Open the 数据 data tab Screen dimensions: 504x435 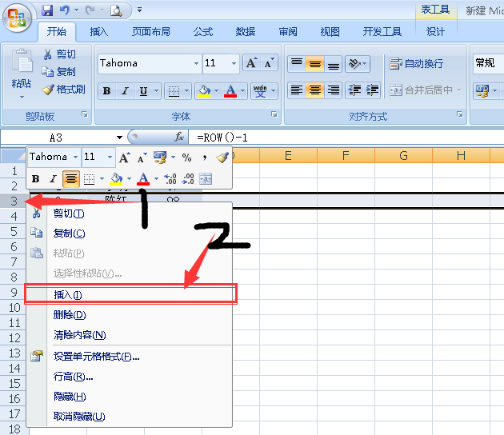click(246, 31)
